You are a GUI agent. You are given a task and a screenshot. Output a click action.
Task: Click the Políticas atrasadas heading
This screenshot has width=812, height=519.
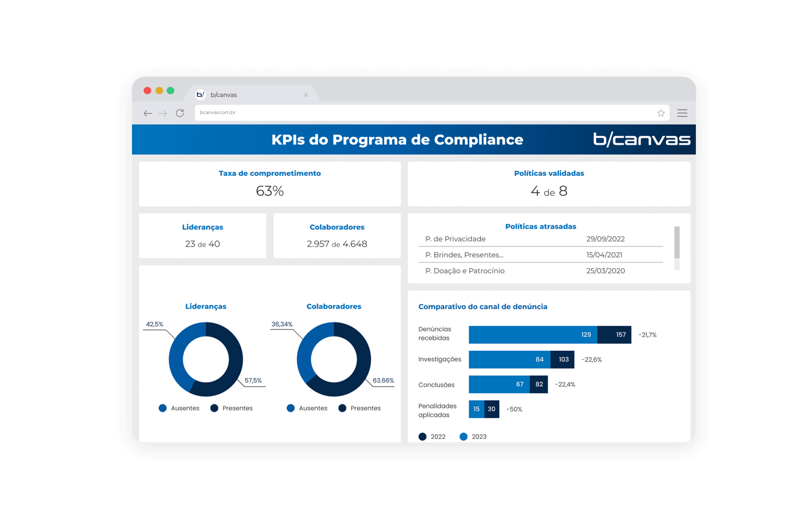pyautogui.click(x=541, y=226)
